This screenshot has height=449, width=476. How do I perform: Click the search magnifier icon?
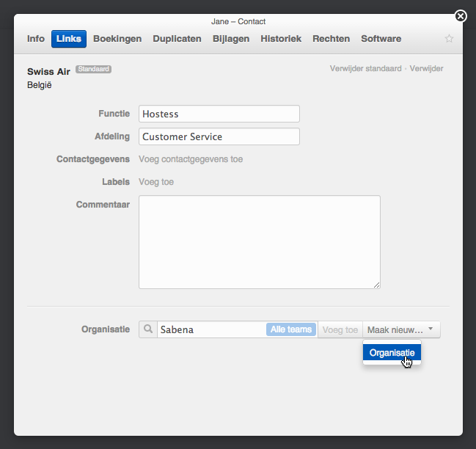pos(148,329)
